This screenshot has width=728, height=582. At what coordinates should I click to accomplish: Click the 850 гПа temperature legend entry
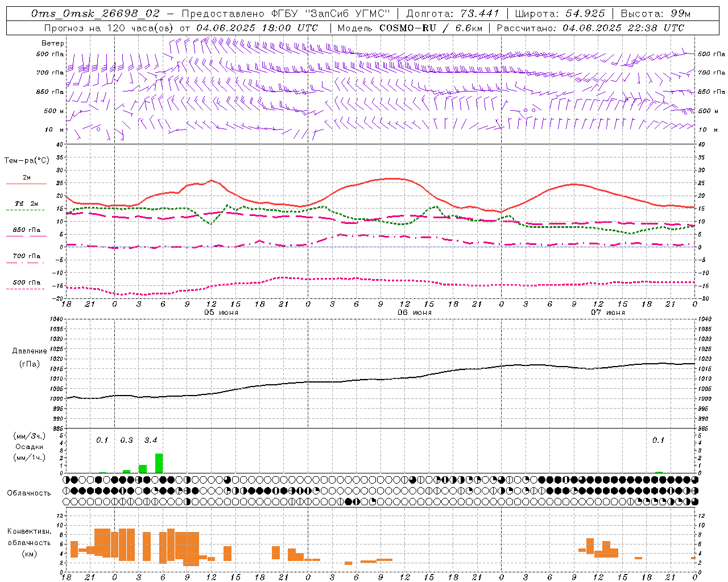coord(26,230)
